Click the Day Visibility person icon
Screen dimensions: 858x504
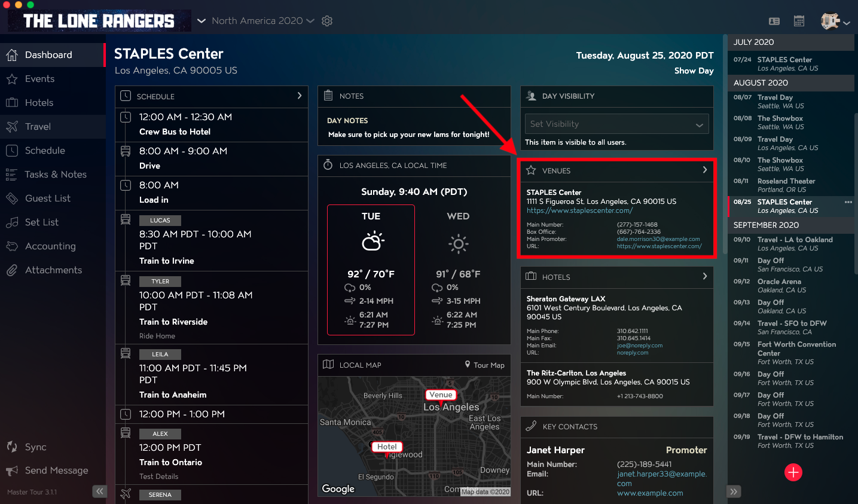pos(531,96)
